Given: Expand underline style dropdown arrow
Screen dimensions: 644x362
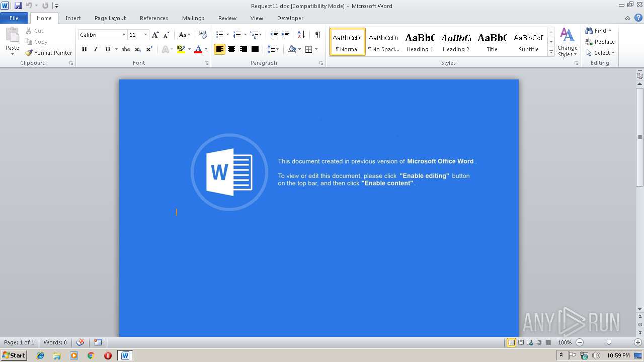Looking at the screenshot, I should click(116, 49).
